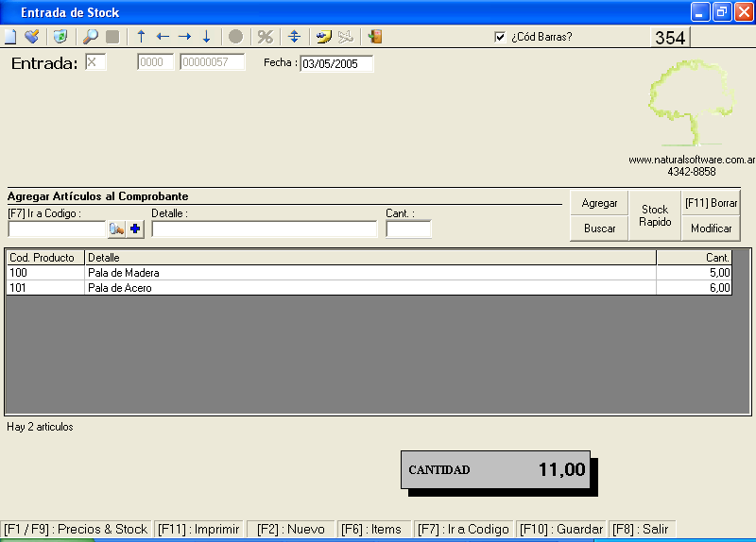Focus the Cant. quantity input field
This screenshot has width=756, height=542.
(x=408, y=229)
